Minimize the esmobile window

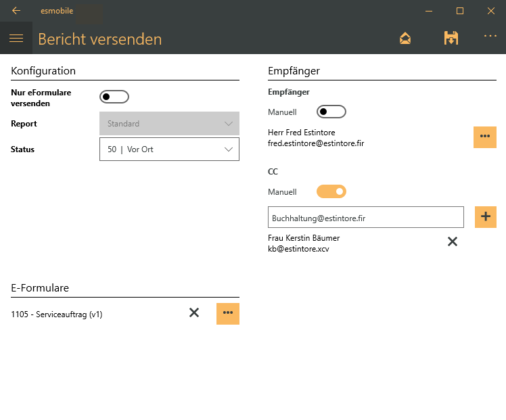point(428,11)
